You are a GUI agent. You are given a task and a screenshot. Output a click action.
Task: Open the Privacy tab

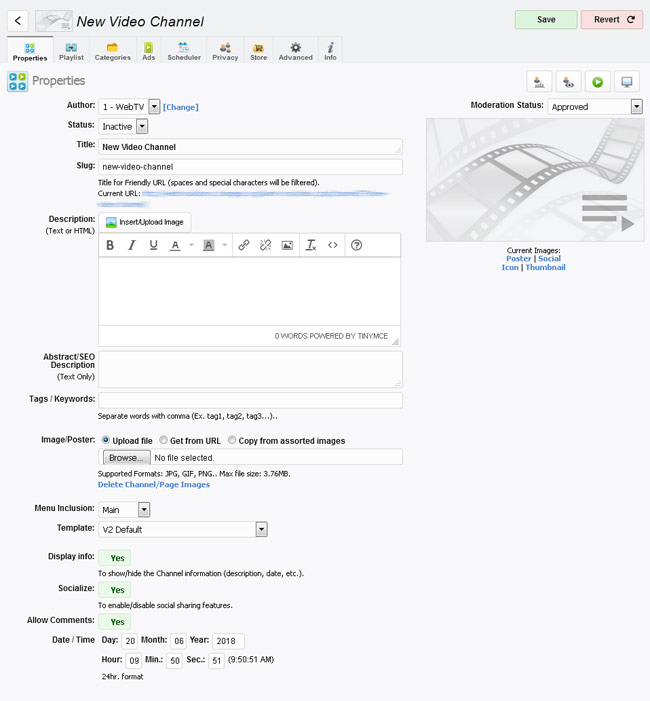(225, 50)
